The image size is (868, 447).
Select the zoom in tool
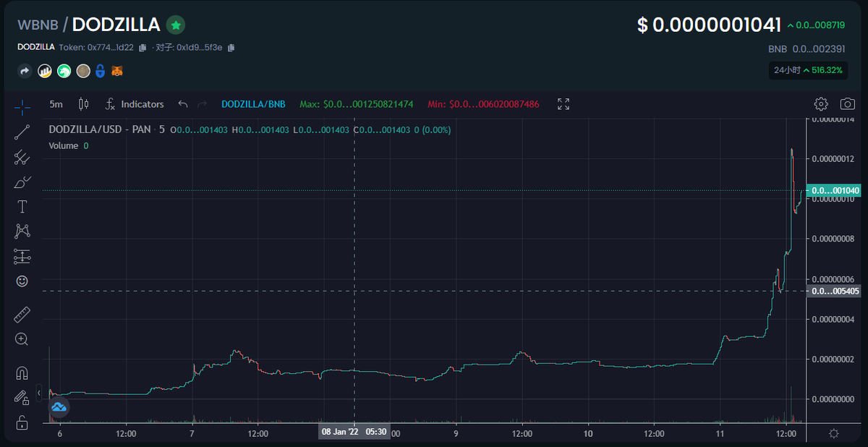pos(22,339)
